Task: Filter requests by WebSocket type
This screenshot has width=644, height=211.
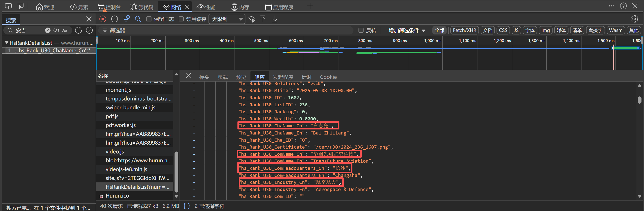Action: (x=595, y=30)
